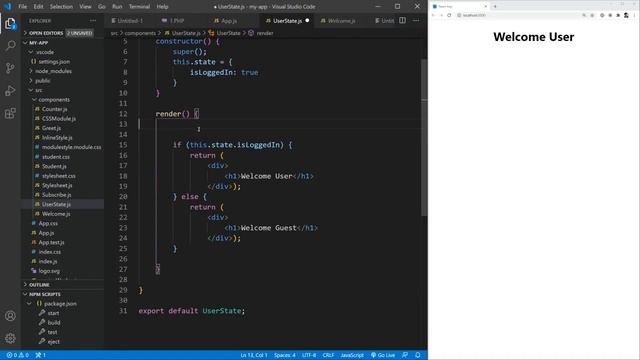The width and height of the screenshot is (640, 360).
Task: Open the Accounts menu icon
Action: (10, 316)
